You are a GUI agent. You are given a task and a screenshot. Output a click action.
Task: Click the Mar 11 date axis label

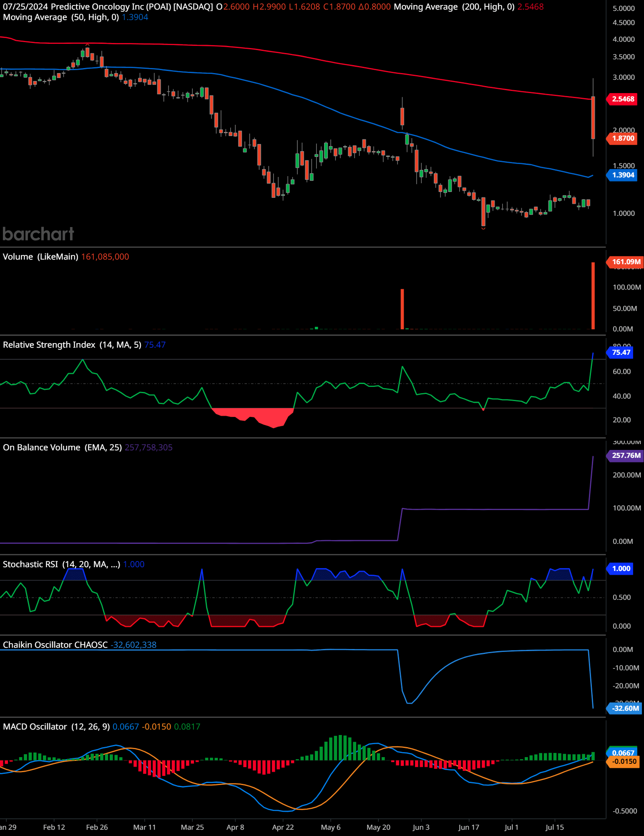144,827
